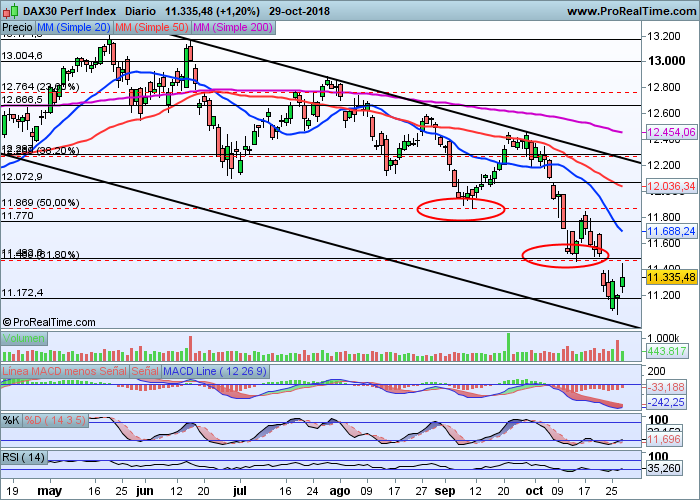This screenshot has width=700, height=500.
Task: Click the copyright symbol before ProRealTime.com
Action: 8,322
